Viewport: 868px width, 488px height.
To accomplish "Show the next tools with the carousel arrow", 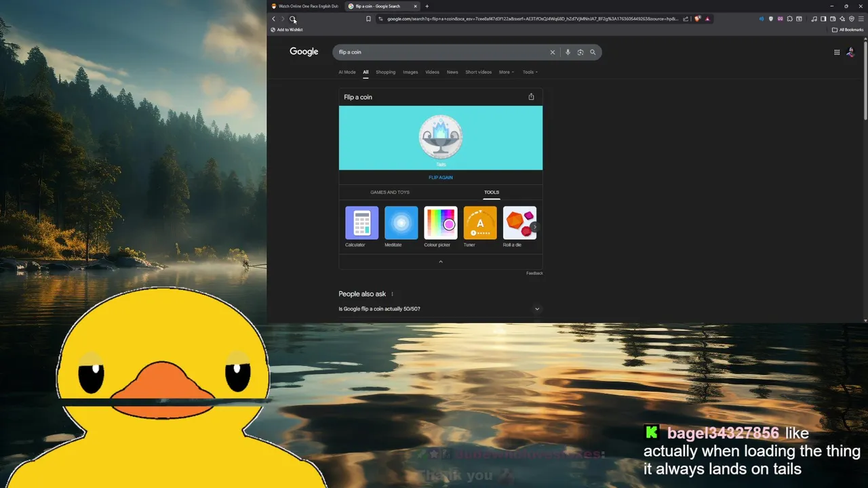I will 535,227.
